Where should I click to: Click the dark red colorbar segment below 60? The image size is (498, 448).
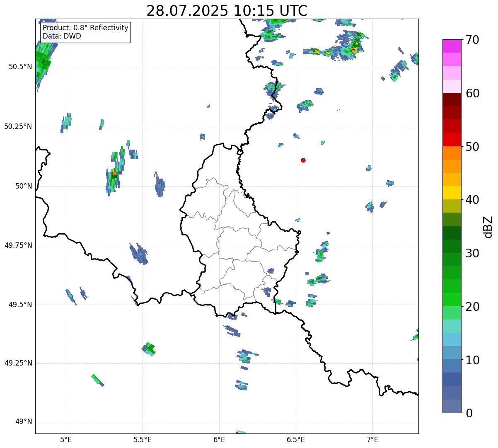point(452,99)
